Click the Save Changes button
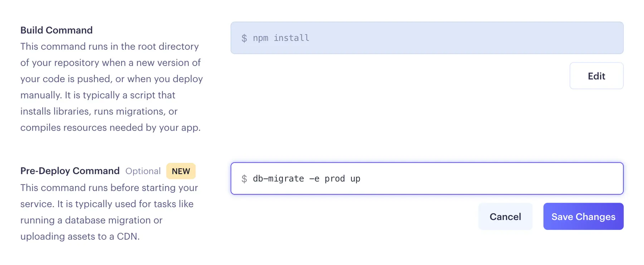The height and width of the screenshot is (265, 644). [x=583, y=216]
